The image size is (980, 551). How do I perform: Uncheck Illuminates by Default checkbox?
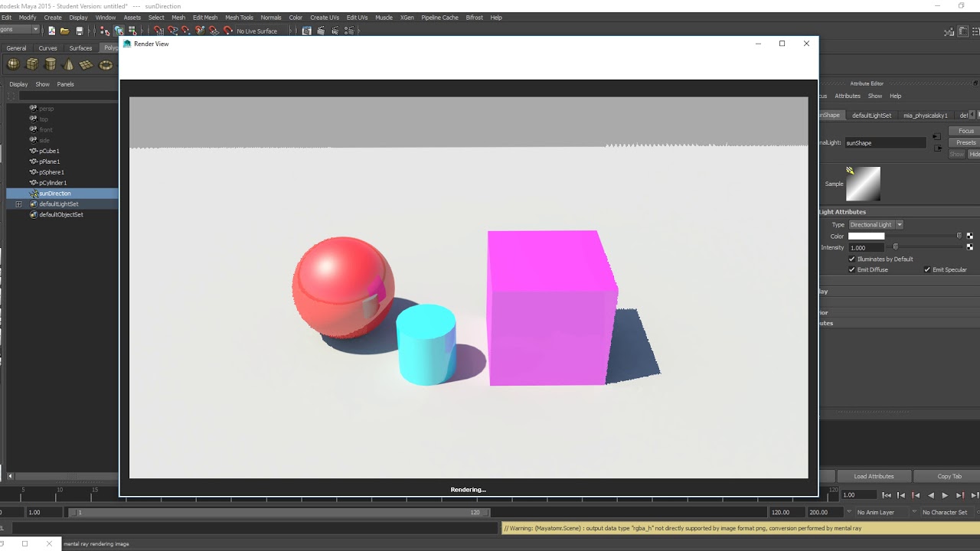pyautogui.click(x=852, y=259)
